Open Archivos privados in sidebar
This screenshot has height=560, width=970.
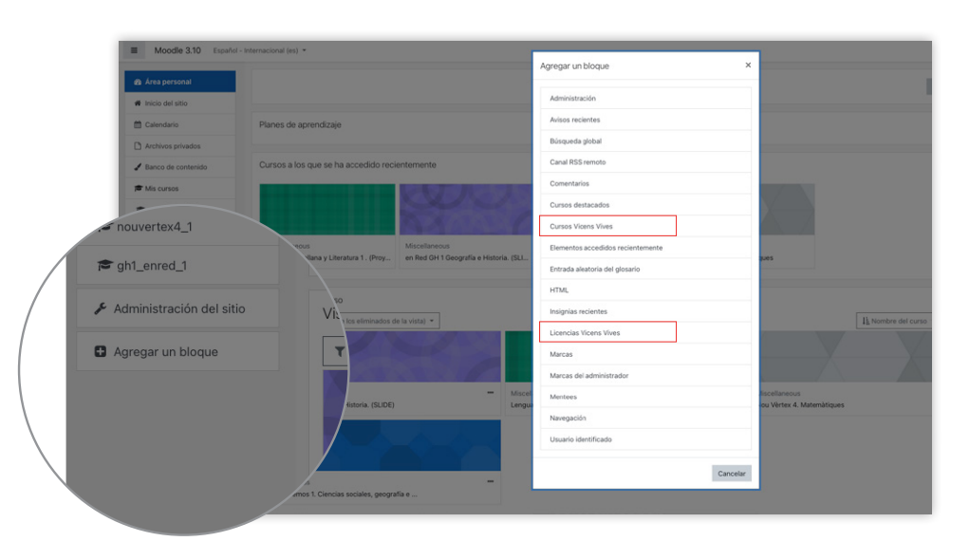tap(180, 146)
